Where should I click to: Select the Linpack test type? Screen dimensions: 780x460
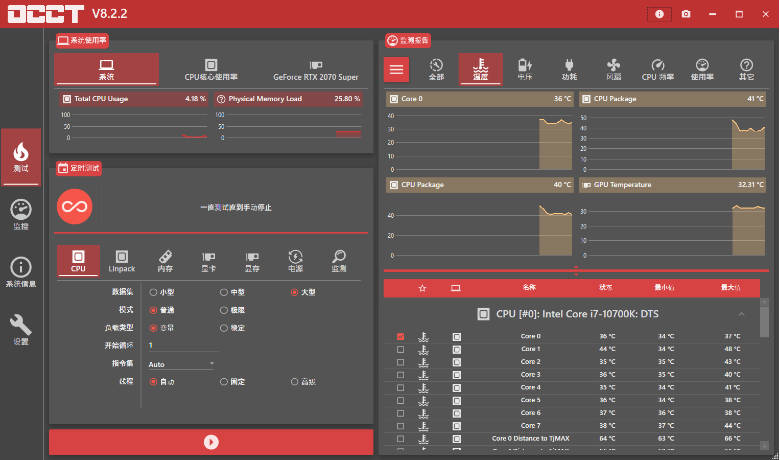click(x=122, y=261)
